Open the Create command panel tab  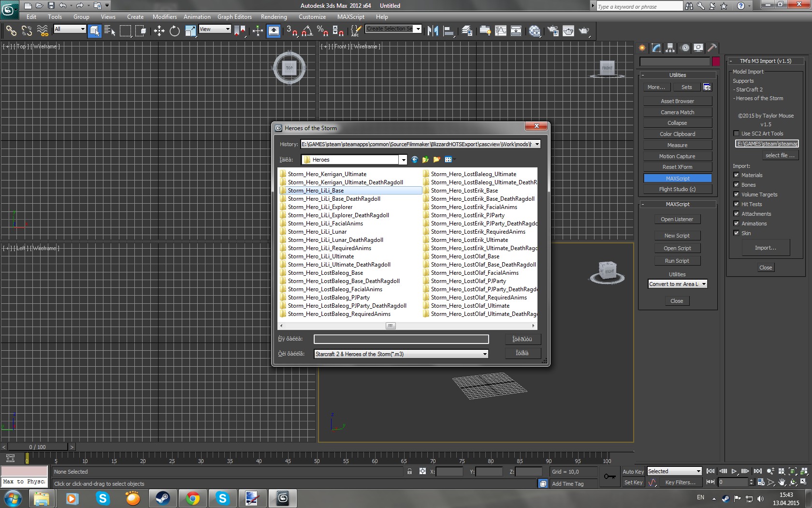tap(642, 47)
